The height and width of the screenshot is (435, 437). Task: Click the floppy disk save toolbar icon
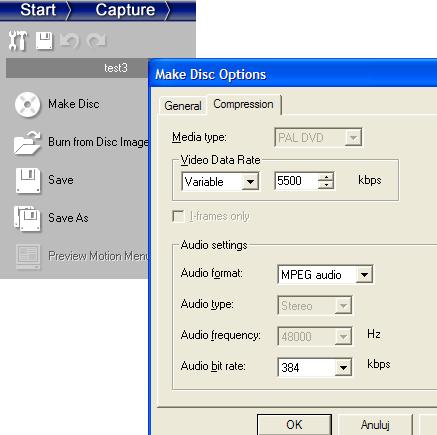[x=44, y=41]
